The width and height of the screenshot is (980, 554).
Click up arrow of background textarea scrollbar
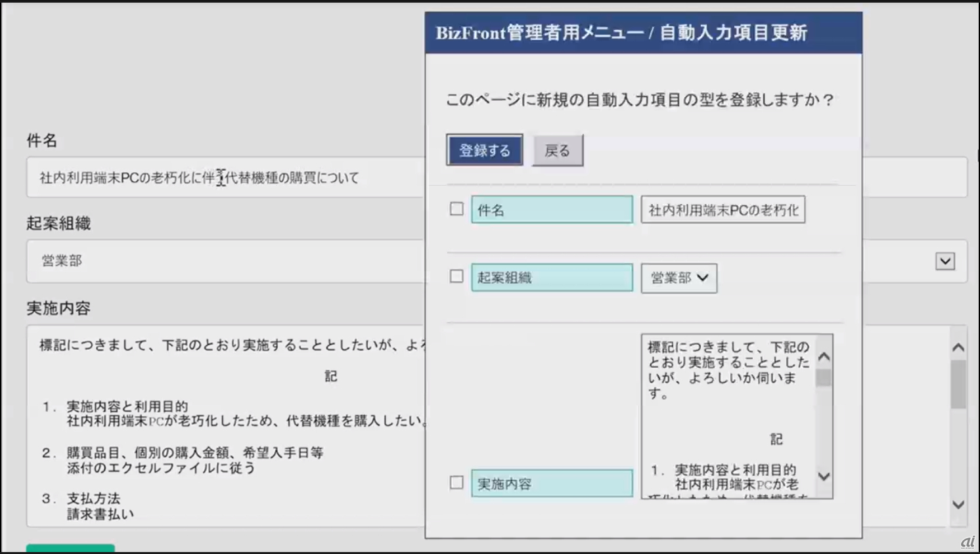[958, 347]
